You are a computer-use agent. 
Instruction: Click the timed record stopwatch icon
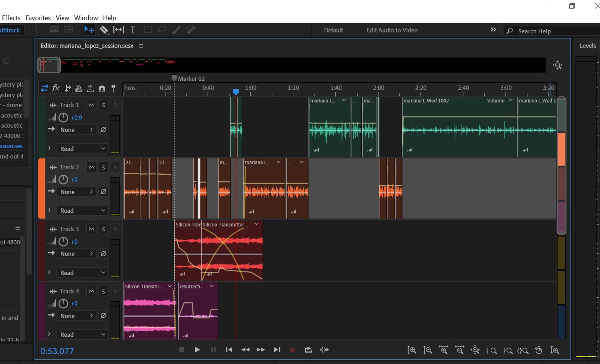(x=538, y=350)
